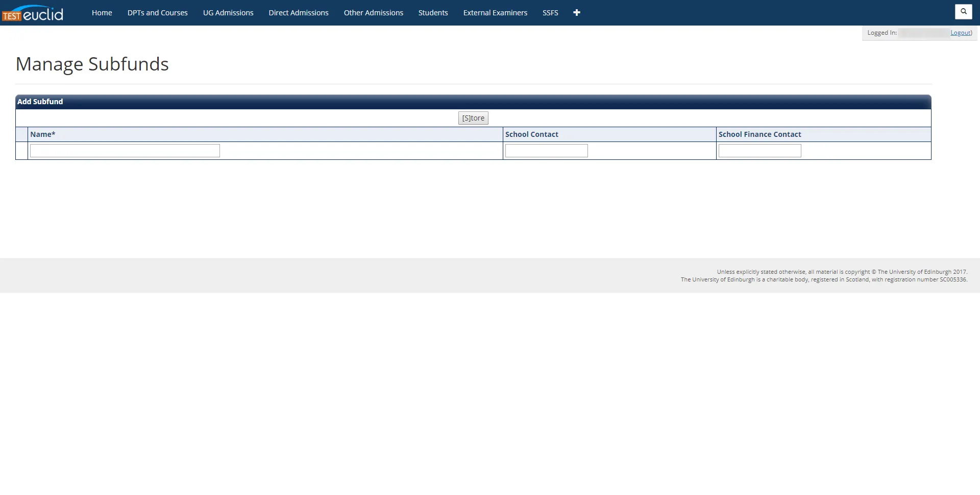The height and width of the screenshot is (495, 980).
Task: Click the School Contact input field
Action: pos(546,150)
